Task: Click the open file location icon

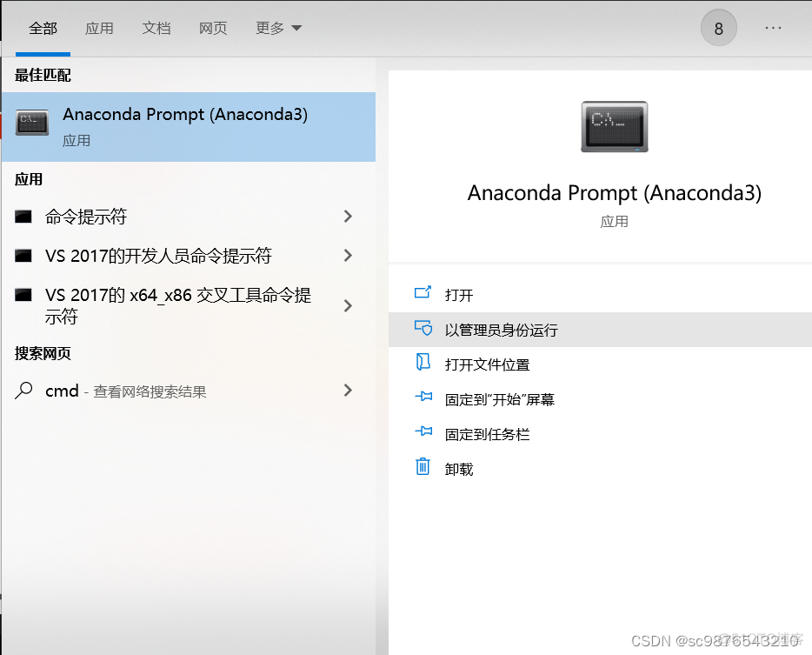Action: coord(423,362)
